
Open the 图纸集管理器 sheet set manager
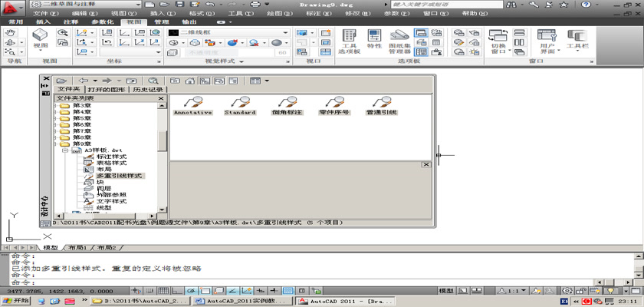[x=399, y=42]
